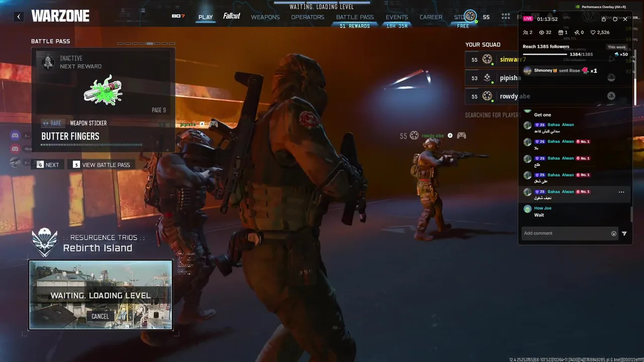Image resolution: width=644 pixels, height=362 pixels.
Task: Click the viewers eye icon showing 32
Action: click(542, 32)
